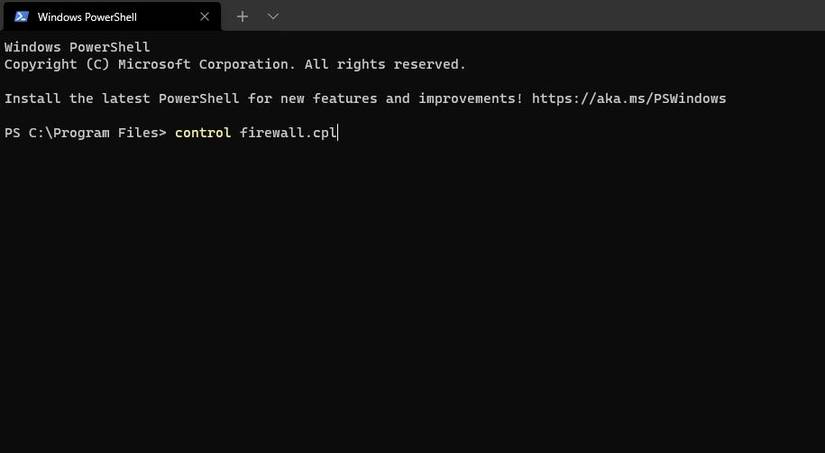The width and height of the screenshot is (825, 453).
Task: Click the empty terminal area below the prompt
Action: pos(410,300)
